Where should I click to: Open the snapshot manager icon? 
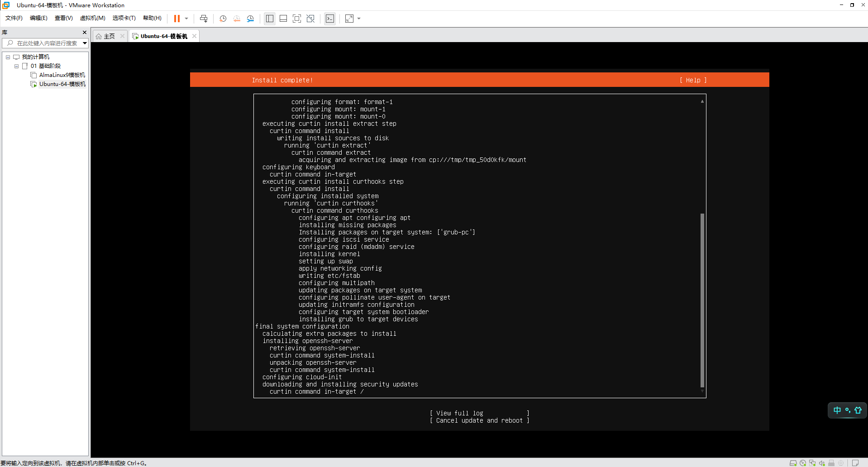(x=250, y=19)
